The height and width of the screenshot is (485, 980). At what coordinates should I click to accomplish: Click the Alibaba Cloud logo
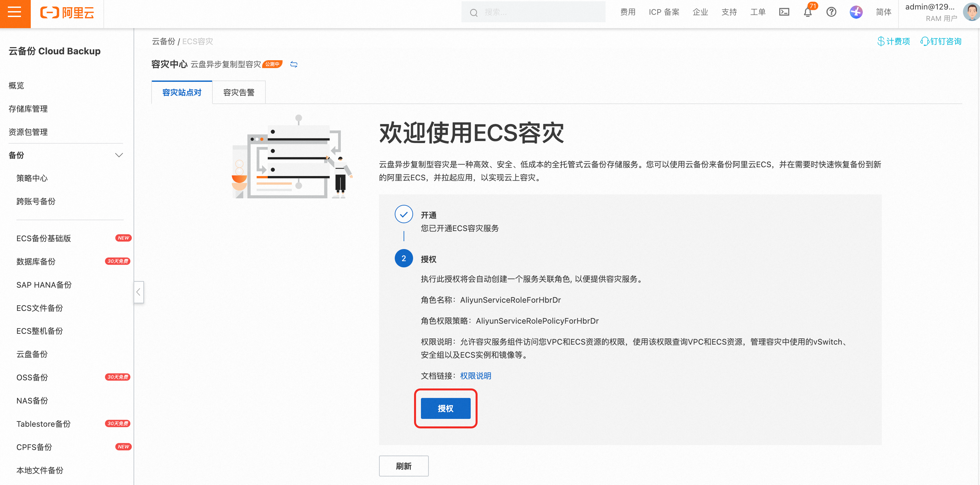(67, 13)
